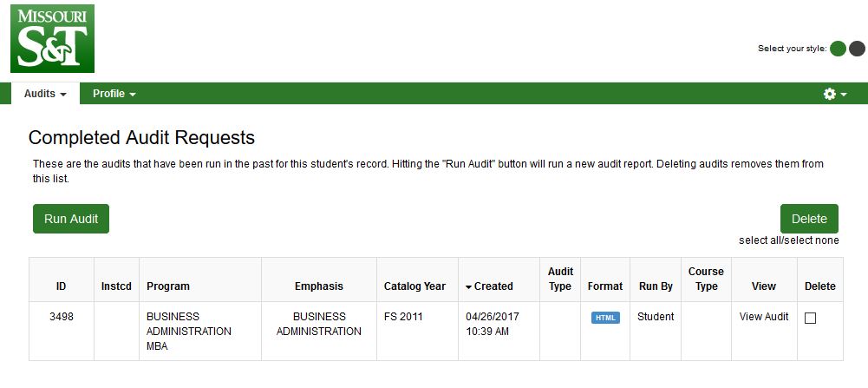Check the delete checkbox for audit 3498
The image size is (868, 388).
810,319
